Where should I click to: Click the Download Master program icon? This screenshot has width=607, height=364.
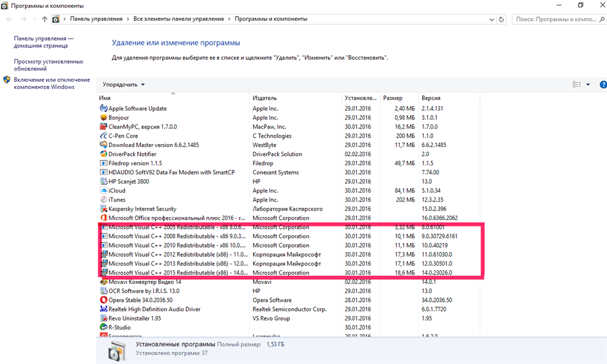103,145
